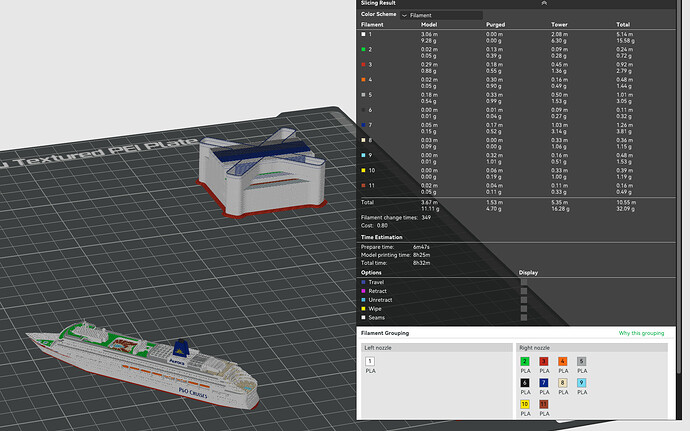
Task: Click the Total column header
Action: tap(623, 25)
